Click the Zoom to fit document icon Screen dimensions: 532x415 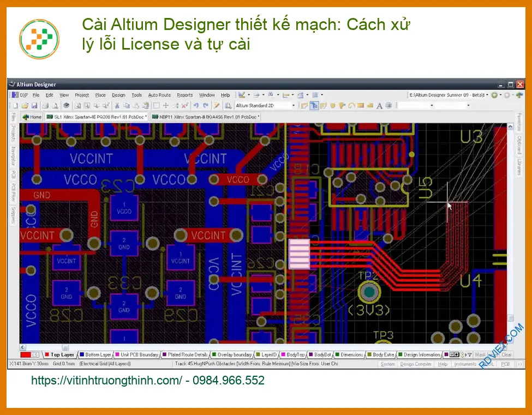77,106
